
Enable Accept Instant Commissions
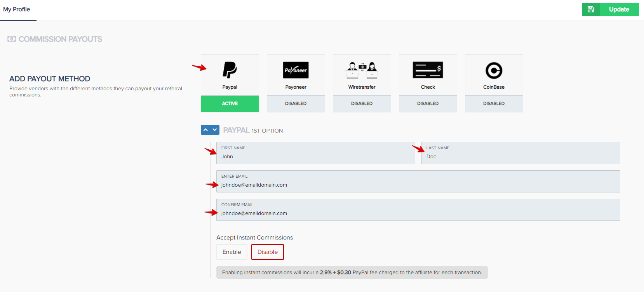coord(231,252)
